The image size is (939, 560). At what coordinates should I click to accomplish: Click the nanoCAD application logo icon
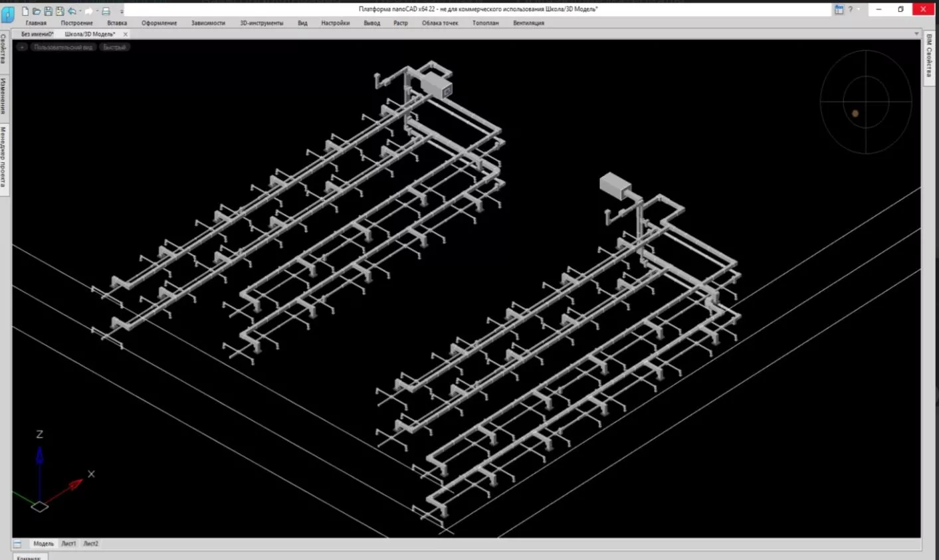point(8,11)
